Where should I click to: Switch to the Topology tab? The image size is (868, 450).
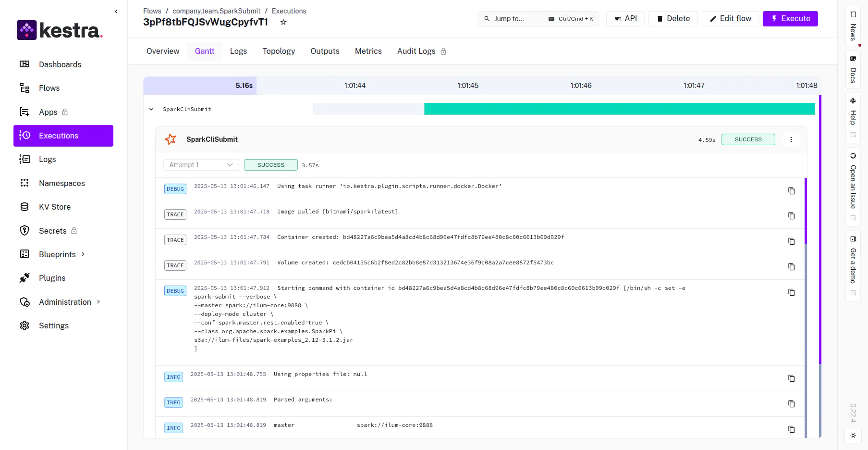pos(279,51)
